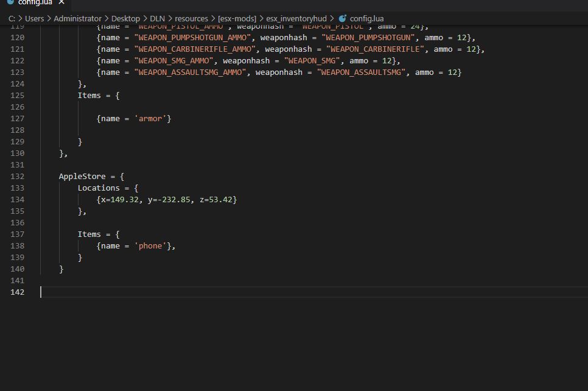
Task: Open the DLN breadcrumb folder
Action: click(x=157, y=18)
